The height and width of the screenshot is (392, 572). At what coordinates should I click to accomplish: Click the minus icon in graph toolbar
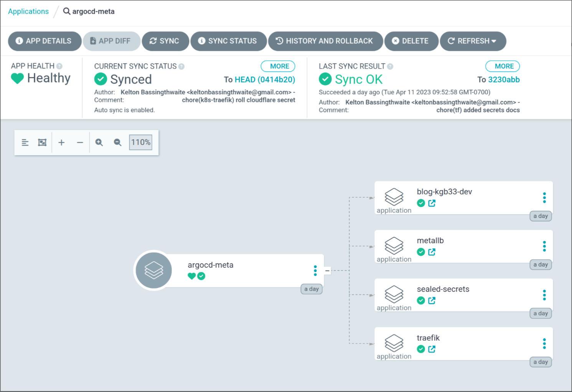[80, 143]
